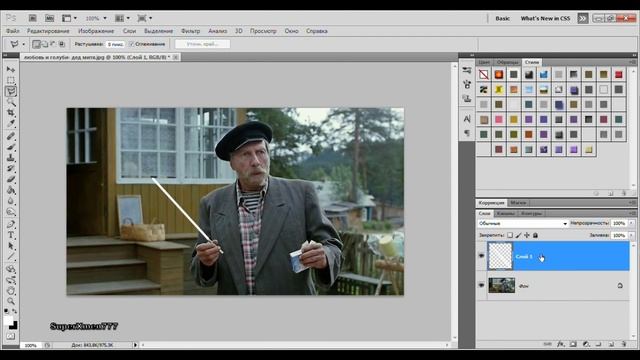Screen dimensions: 640x360
Task: Select the Crop tool
Action: point(11,113)
